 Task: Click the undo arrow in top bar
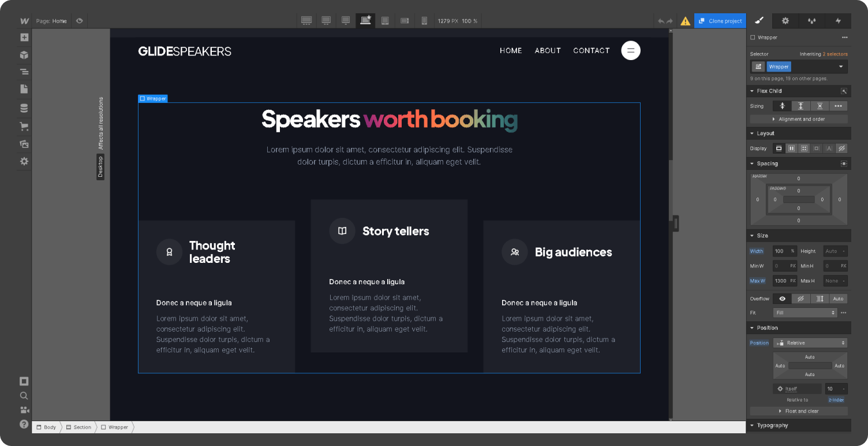(x=661, y=21)
